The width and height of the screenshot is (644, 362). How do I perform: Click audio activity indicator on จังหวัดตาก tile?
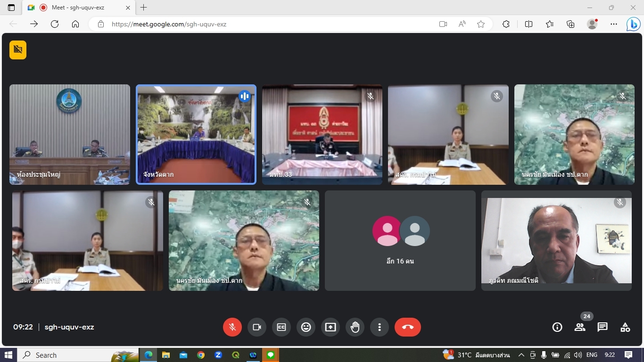[x=244, y=96]
